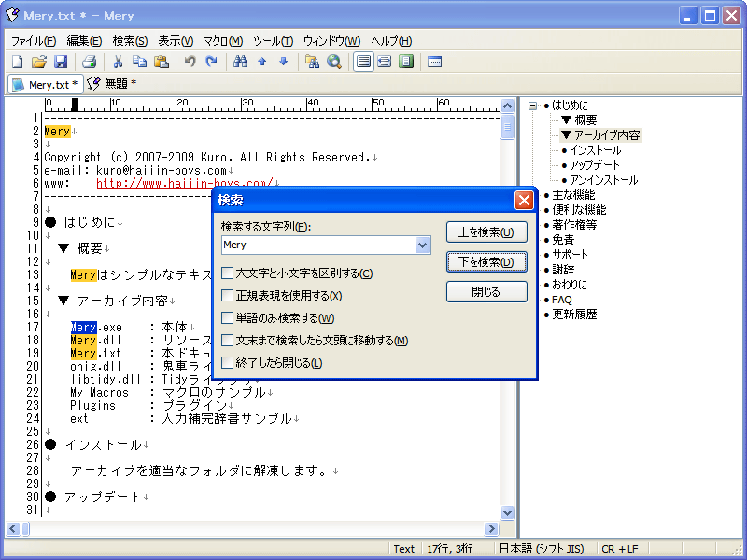Toggle the green wrap-by-column view icon

click(x=406, y=62)
